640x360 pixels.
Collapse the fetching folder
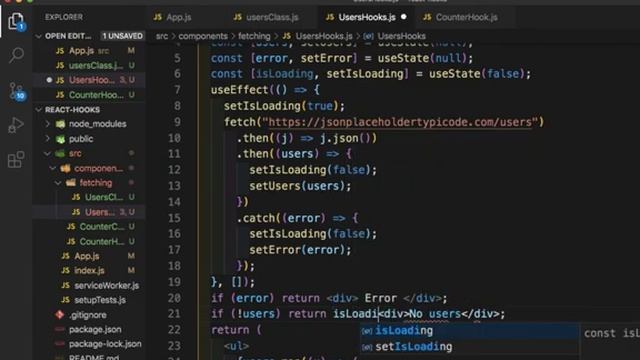pyautogui.click(x=58, y=183)
